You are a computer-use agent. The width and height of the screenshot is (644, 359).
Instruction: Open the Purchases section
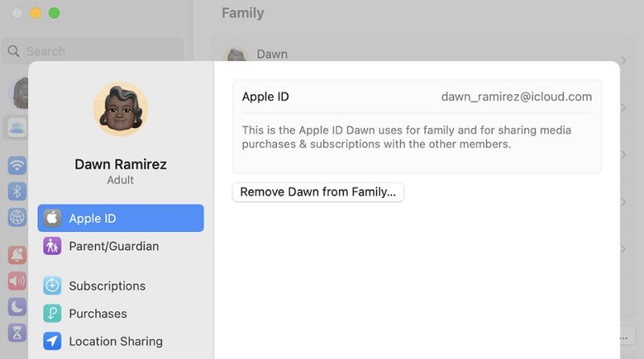(x=120, y=313)
